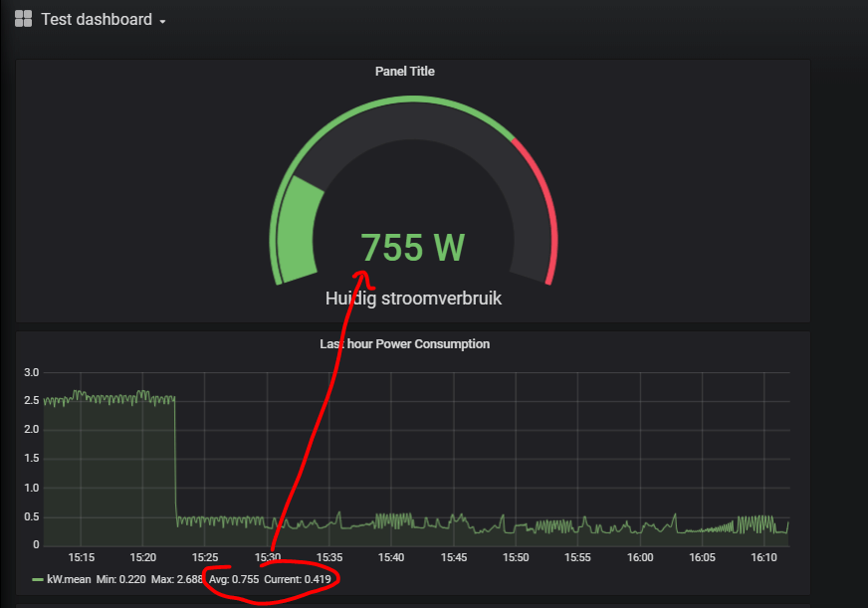The image size is (868, 608).
Task: Click the green kW.mean legend color swatch
Action: (x=38, y=580)
